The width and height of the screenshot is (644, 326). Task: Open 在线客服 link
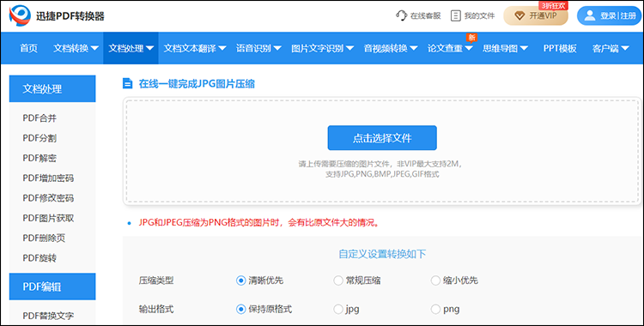coord(426,16)
